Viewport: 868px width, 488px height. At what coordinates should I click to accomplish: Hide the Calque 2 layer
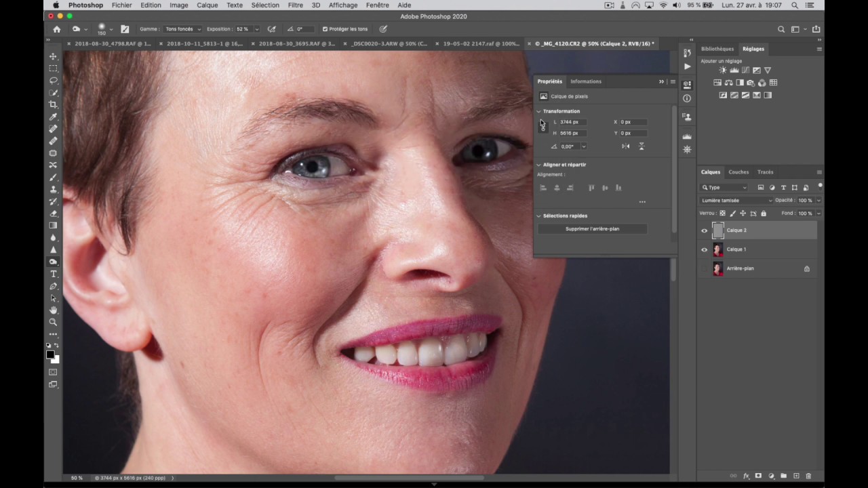tap(704, 230)
